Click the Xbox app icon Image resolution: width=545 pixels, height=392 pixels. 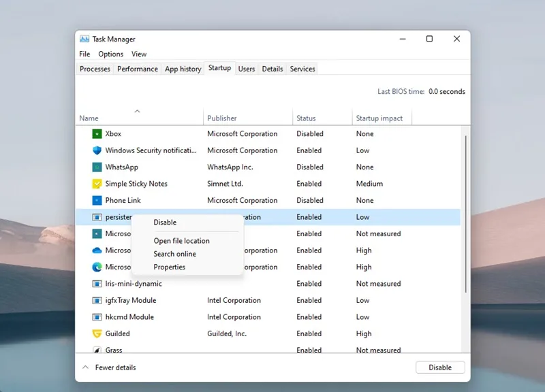coord(97,133)
